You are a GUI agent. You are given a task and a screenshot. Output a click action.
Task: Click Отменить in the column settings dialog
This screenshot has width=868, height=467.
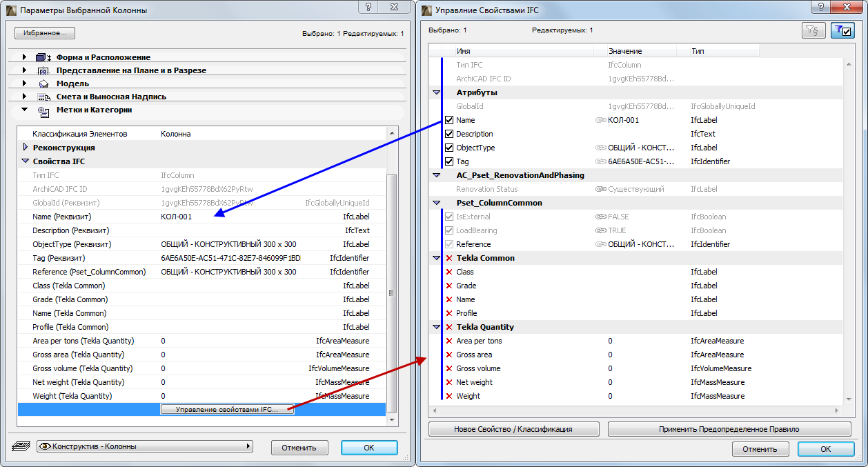299,448
